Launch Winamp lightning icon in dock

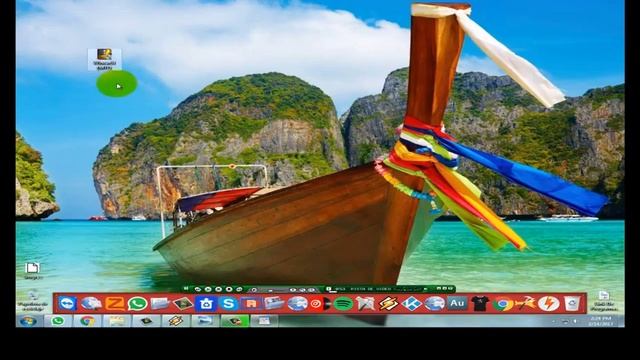[388, 303]
